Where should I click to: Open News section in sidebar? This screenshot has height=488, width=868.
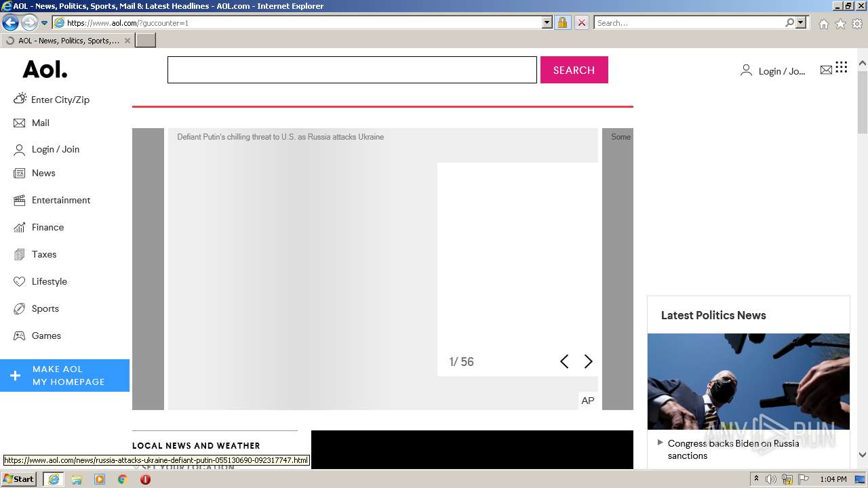coord(43,173)
